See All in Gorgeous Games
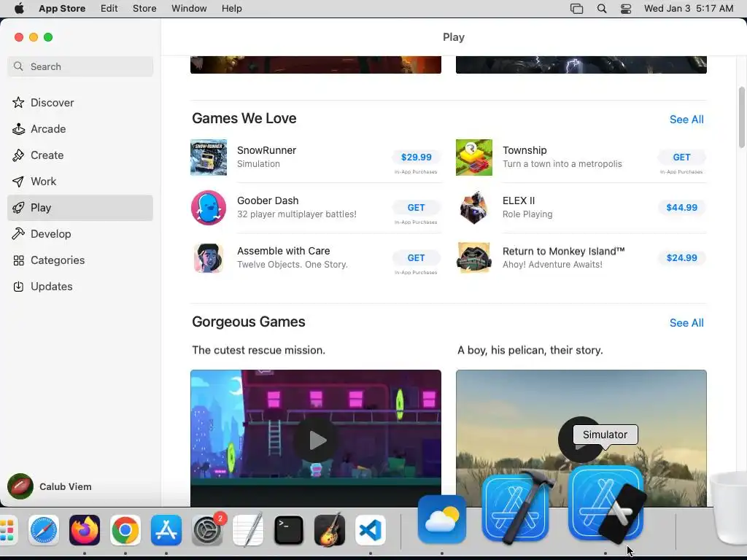747x560 pixels. [x=686, y=323]
